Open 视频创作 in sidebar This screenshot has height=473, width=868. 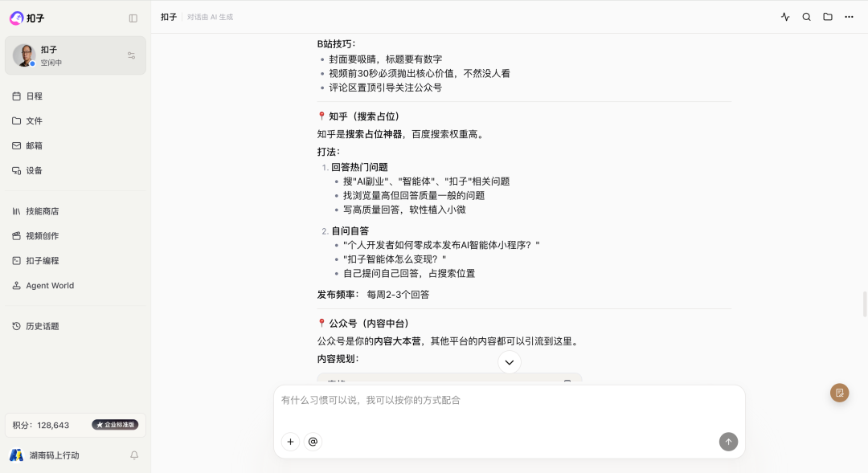[x=76, y=235]
